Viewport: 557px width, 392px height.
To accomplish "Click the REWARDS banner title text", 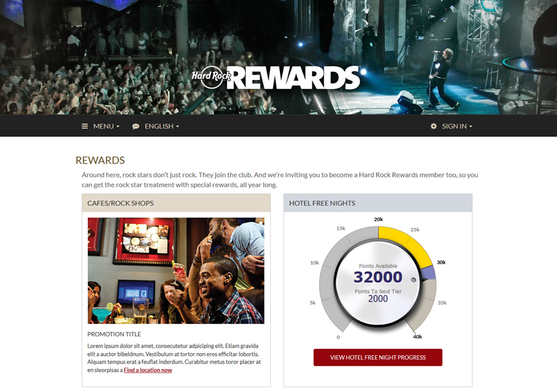I will point(295,78).
